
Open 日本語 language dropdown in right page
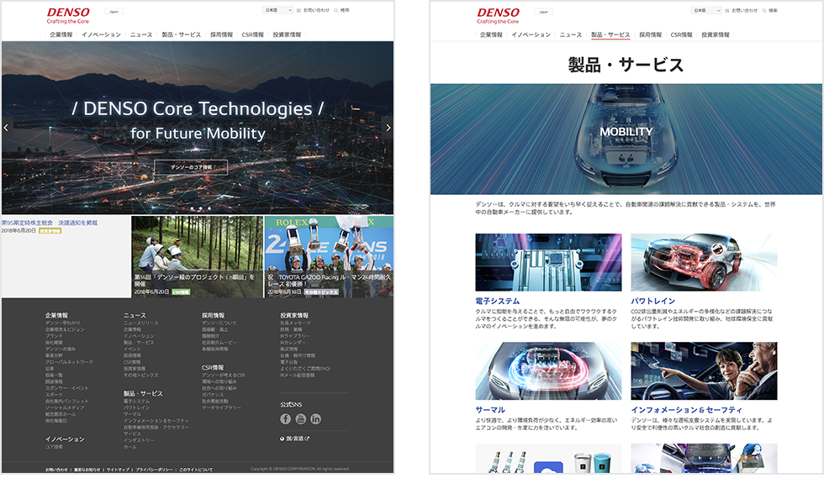click(707, 10)
